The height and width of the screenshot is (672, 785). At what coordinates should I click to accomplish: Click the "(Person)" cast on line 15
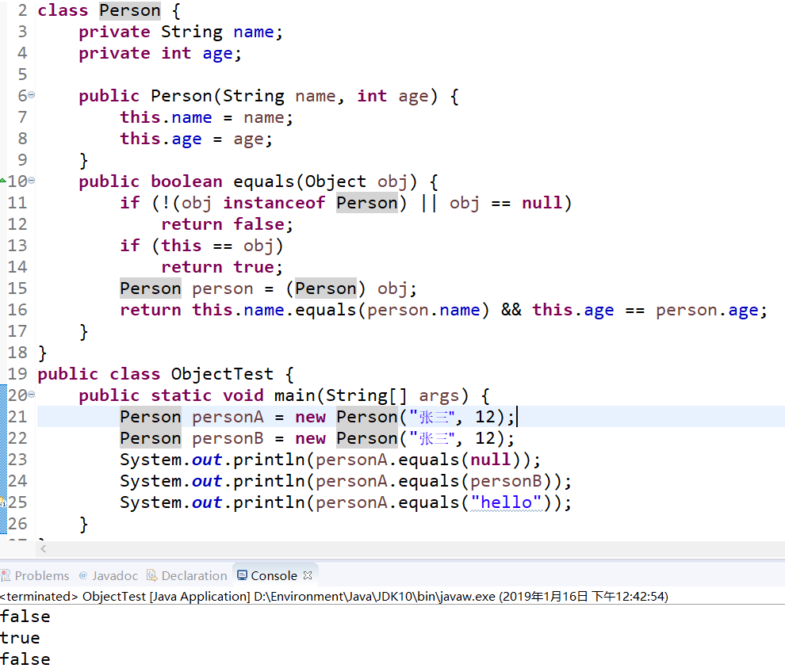(325, 288)
